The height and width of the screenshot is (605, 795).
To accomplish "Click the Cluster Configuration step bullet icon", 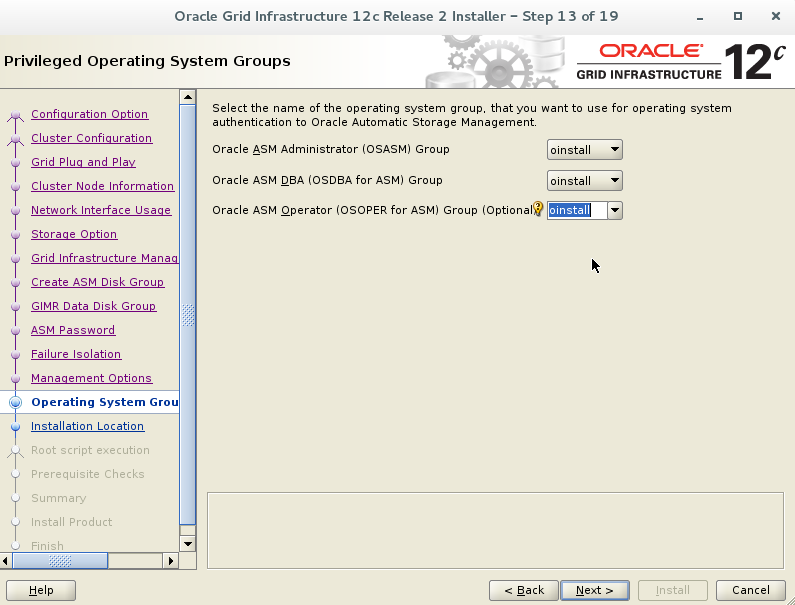I will 16,139.
